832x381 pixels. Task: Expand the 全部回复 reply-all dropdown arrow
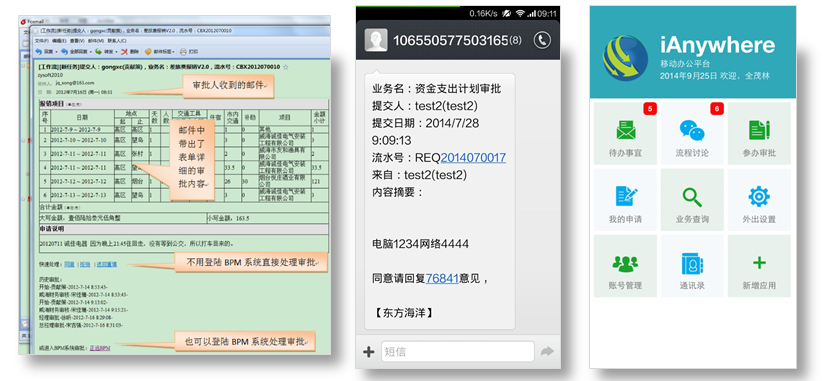click(x=91, y=51)
